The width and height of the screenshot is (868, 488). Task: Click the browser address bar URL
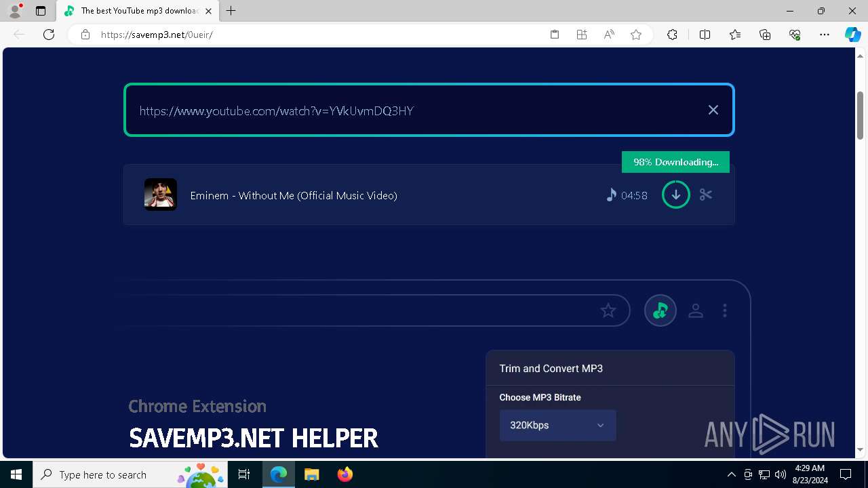point(157,35)
